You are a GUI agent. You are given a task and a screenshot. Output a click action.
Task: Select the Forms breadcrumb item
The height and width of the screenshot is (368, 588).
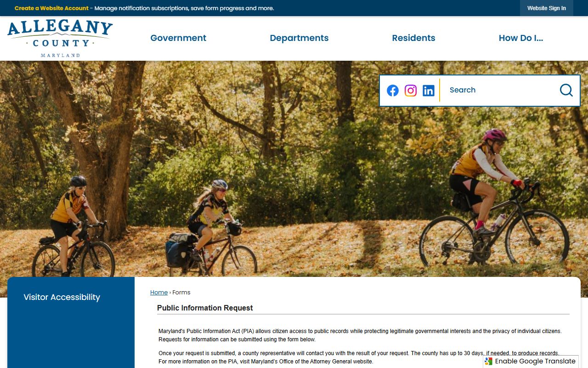pos(181,293)
